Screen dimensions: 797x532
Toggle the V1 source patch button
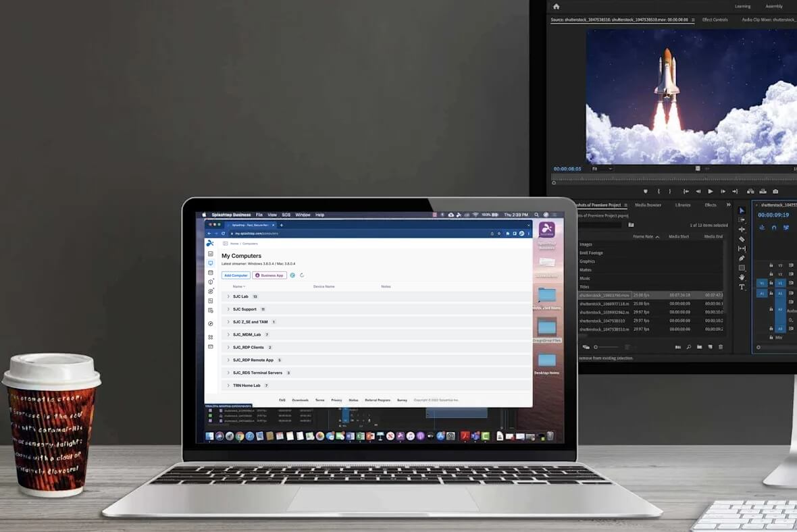point(761,283)
